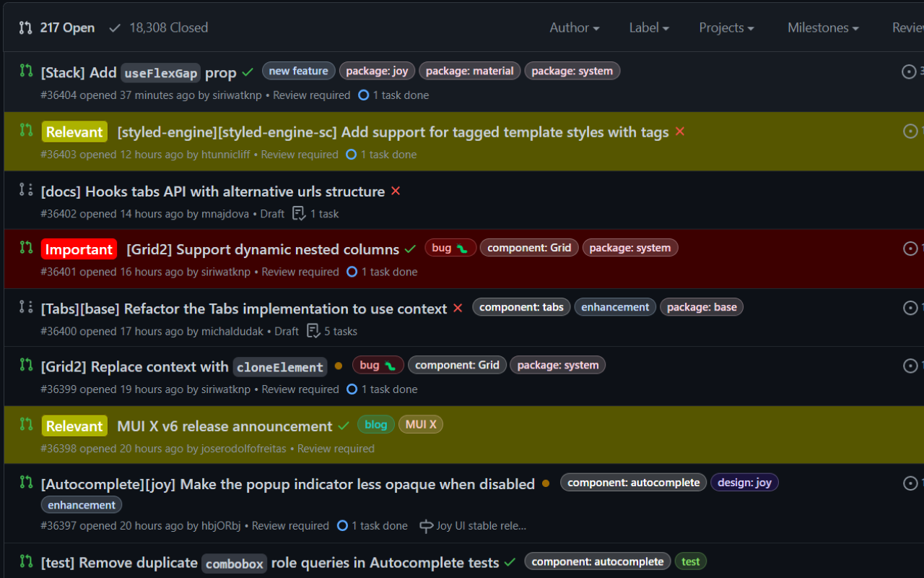
Task: Click the 'component: tabs' label
Action: [x=521, y=307]
